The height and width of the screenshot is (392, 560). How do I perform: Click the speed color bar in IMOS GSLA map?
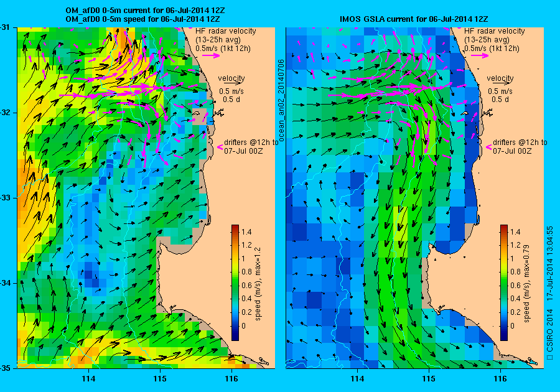click(x=504, y=282)
